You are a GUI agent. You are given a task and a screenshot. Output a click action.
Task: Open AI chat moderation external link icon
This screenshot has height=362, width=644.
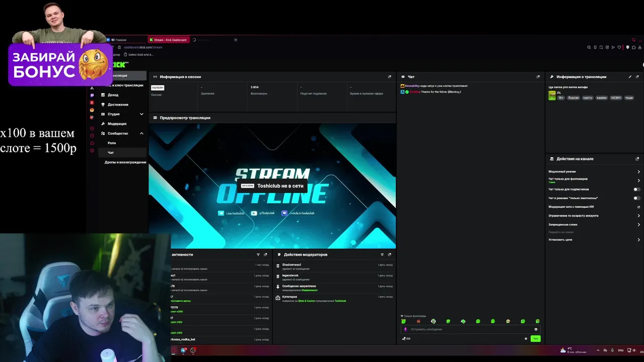point(638,207)
